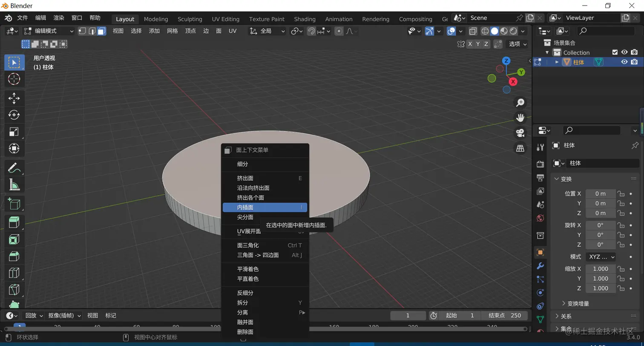Image resolution: width=644 pixels, height=346 pixels.
Task: Lock position X value
Action: pos(621,193)
